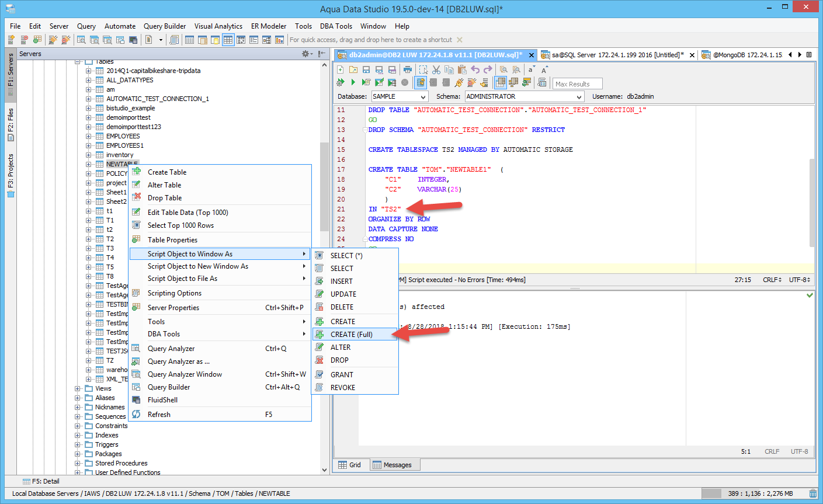The height and width of the screenshot is (504, 823).
Task: Dismiss the quick access shortcut hint
Action: [x=460, y=40]
